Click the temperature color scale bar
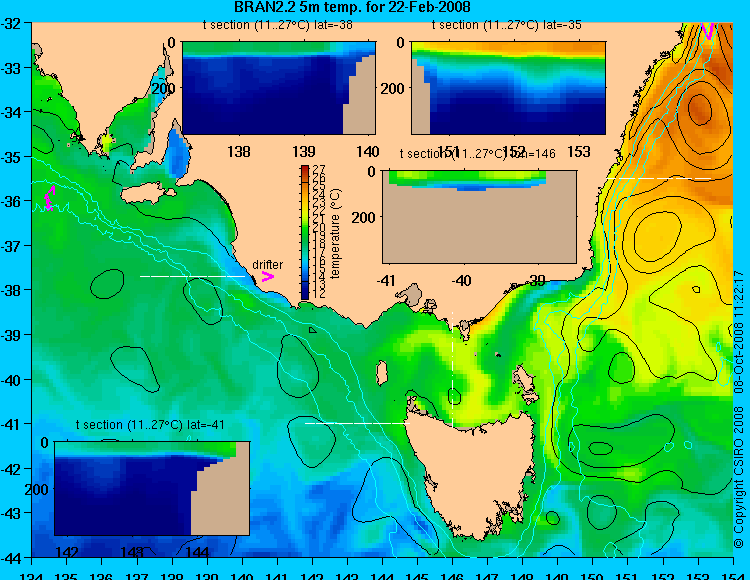Viewport: 750px width, 580px height. pos(305,232)
